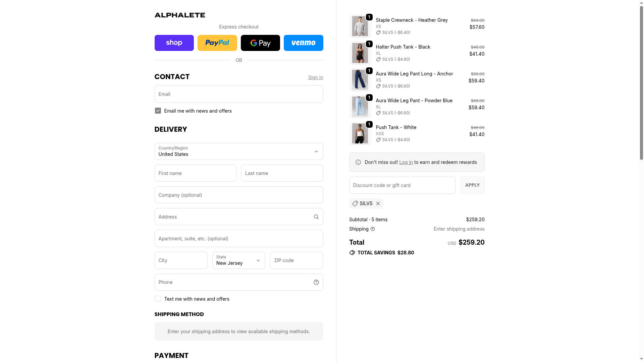Image resolution: width=644 pixels, height=362 pixels.
Task: Open the shipping info question icon
Action: click(x=373, y=229)
